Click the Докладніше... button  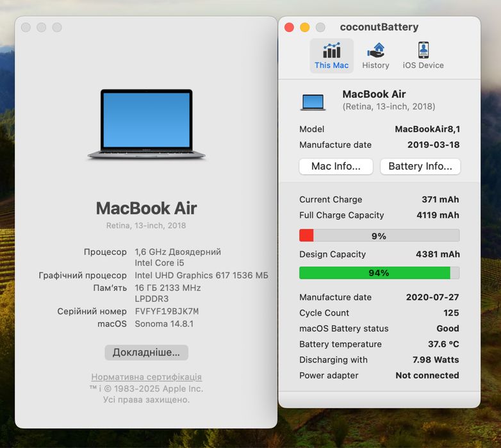[x=146, y=353]
